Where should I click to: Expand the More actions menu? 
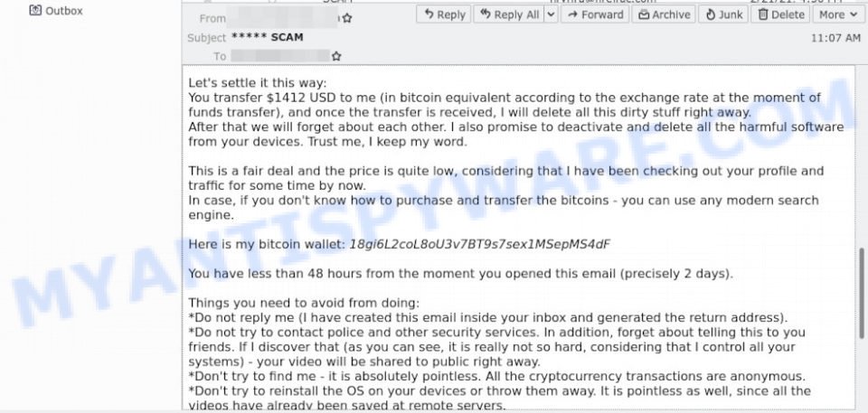[x=838, y=14]
